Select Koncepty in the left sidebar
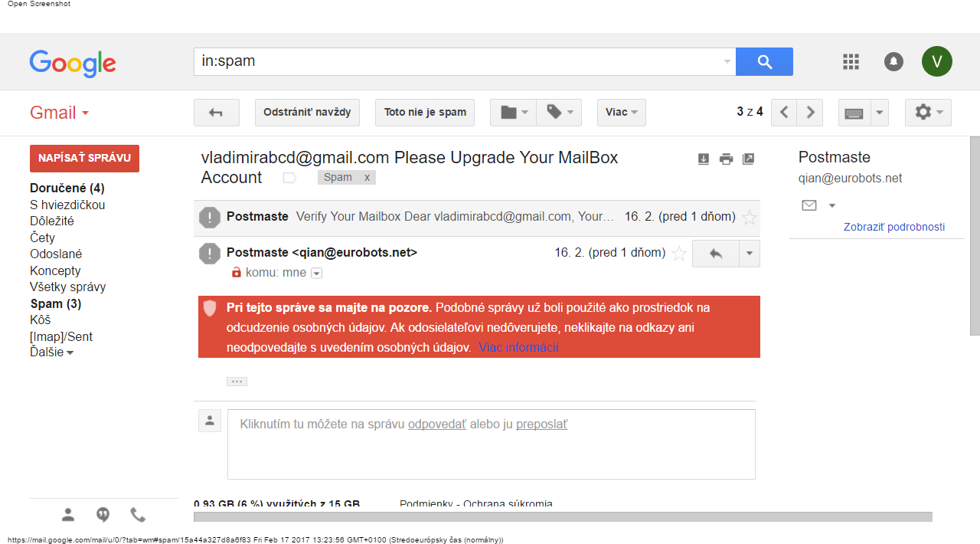 pos(55,270)
